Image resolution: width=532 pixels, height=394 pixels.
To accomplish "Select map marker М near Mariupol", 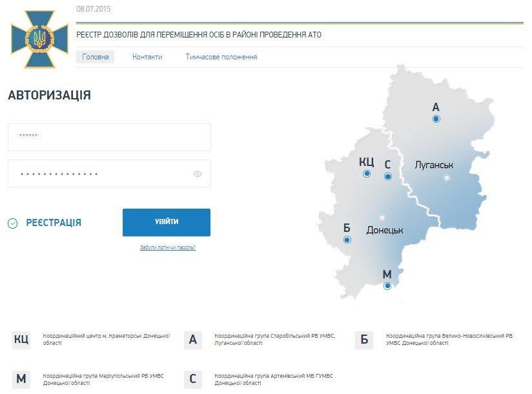I will click(x=387, y=286).
